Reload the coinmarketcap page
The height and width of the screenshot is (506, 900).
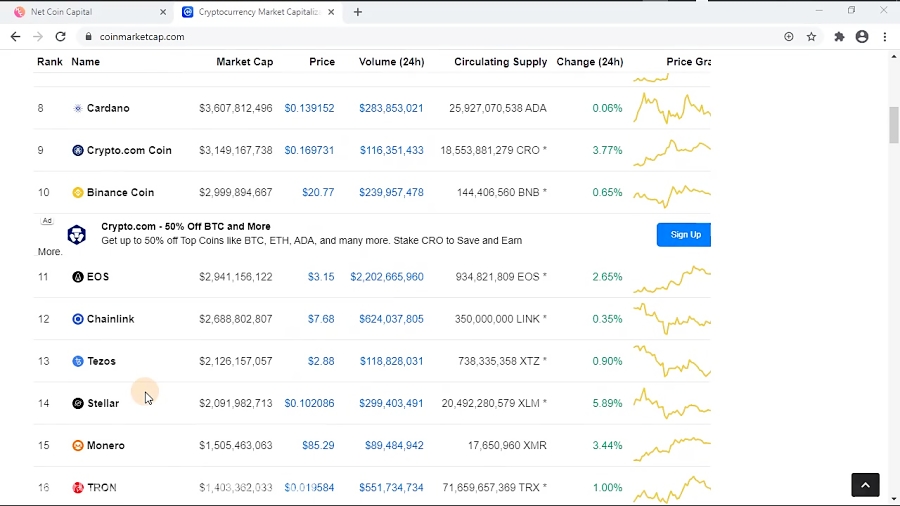pos(60,37)
